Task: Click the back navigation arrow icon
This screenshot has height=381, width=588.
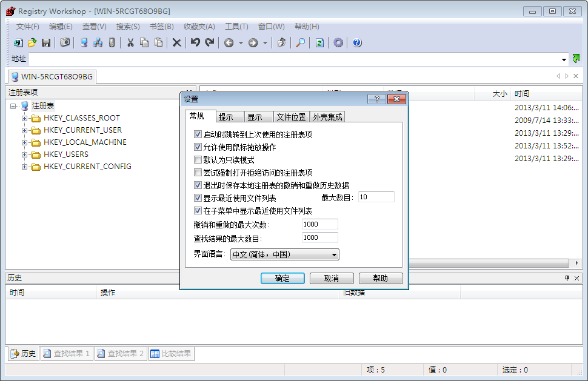Action: (229, 43)
